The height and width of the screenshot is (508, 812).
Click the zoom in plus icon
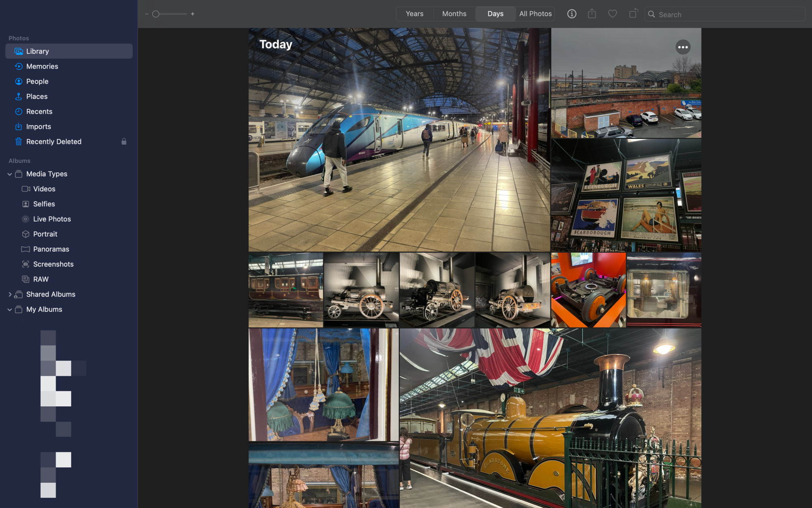pyautogui.click(x=192, y=14)
